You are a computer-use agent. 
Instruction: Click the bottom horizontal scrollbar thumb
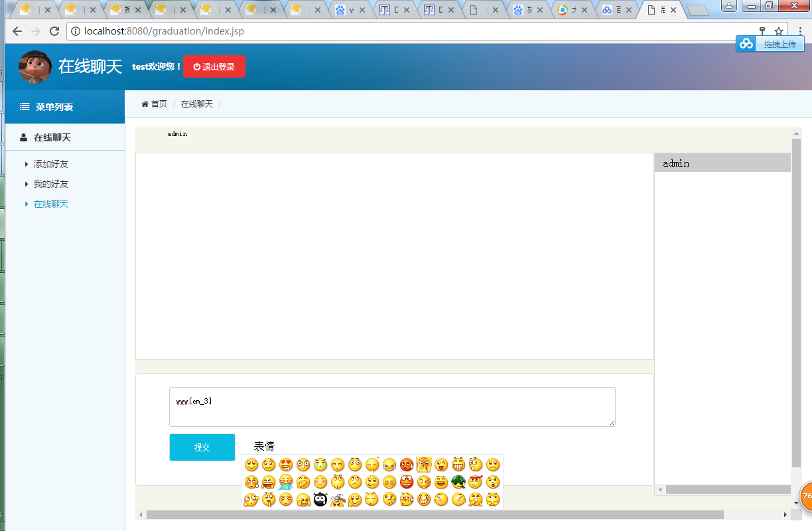(435, 514)
